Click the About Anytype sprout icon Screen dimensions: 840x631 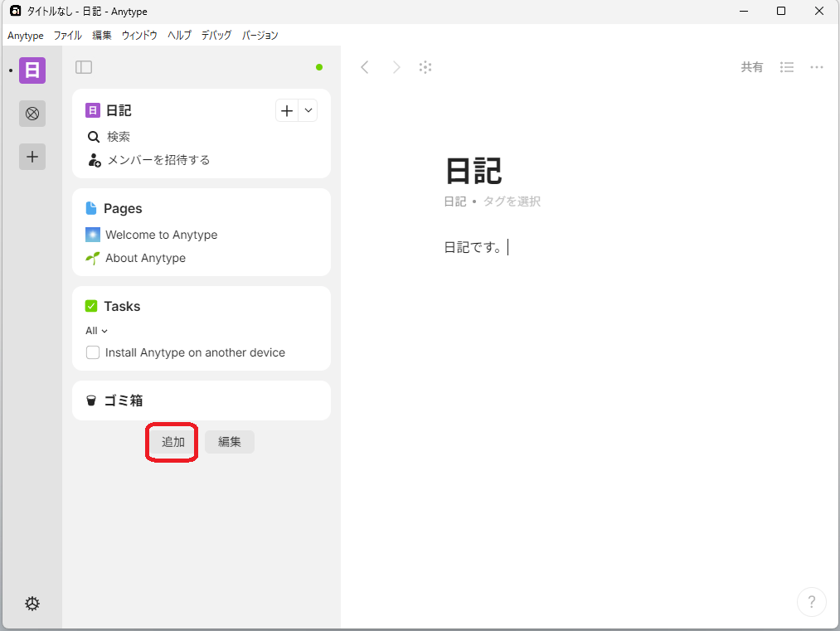(x=93, y=258)
